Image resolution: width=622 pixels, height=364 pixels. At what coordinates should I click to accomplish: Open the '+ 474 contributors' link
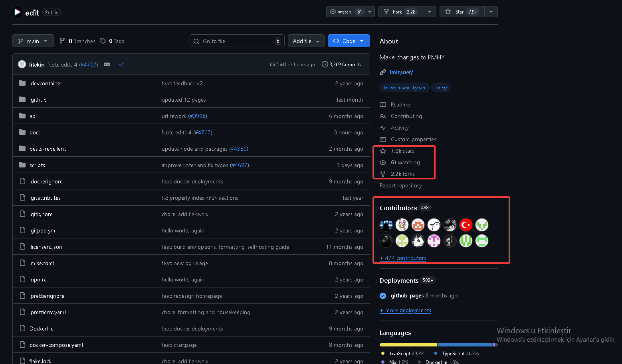(x=403, y=258)
